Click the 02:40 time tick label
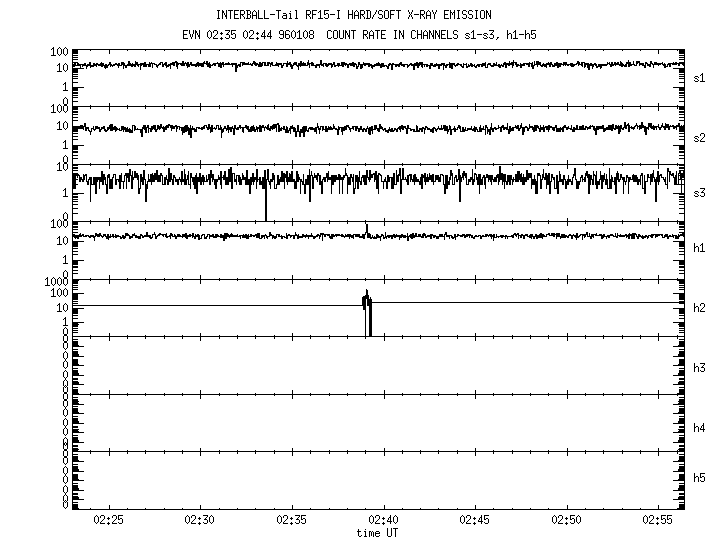The height and width of the screenshot is (550, 720). 384,521
